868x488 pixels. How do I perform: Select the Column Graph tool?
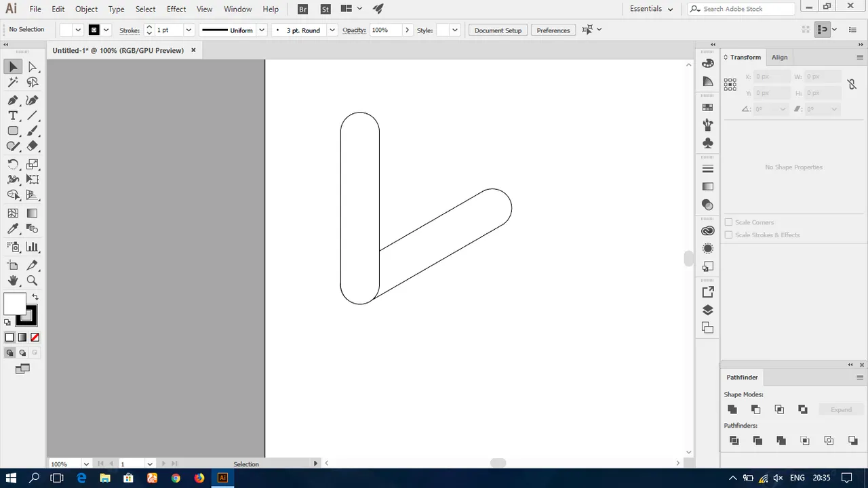33,247
